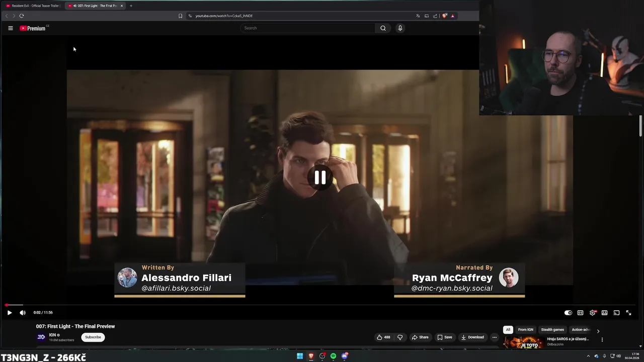Dislike the video
644x362 pixels.
click(x=400, y=337)
